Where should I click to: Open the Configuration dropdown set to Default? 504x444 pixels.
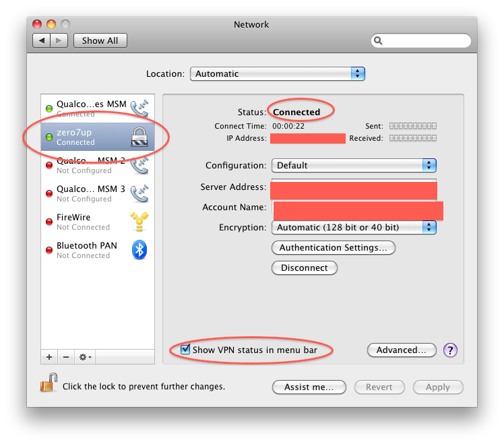[354, 165]
